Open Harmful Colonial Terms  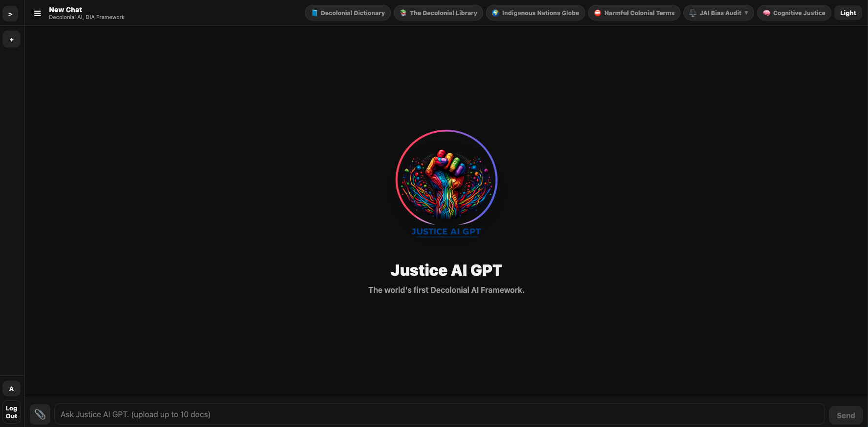click(x=634, y=13)
